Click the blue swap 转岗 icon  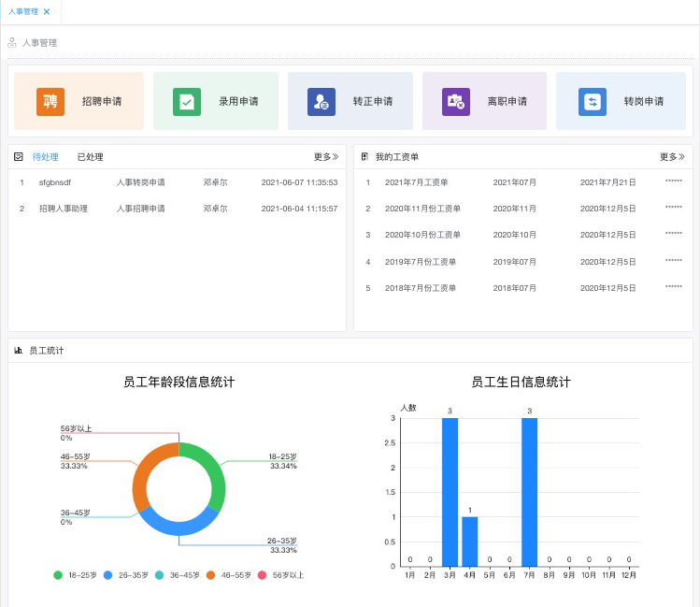[x=593, y=102]
